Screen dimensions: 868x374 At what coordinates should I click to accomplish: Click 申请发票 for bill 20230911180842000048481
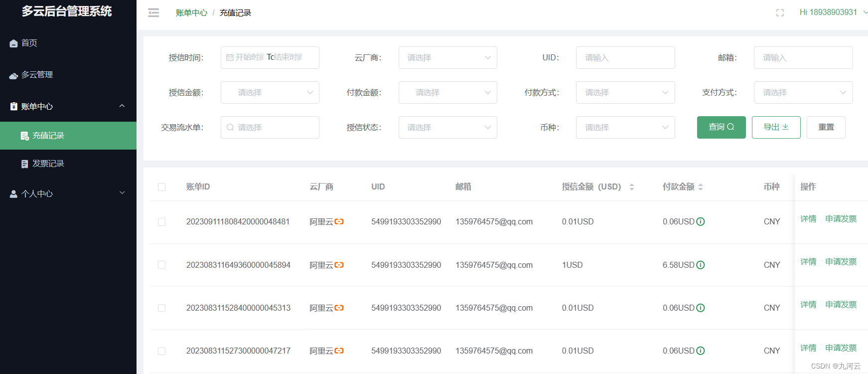pos(841,218)
